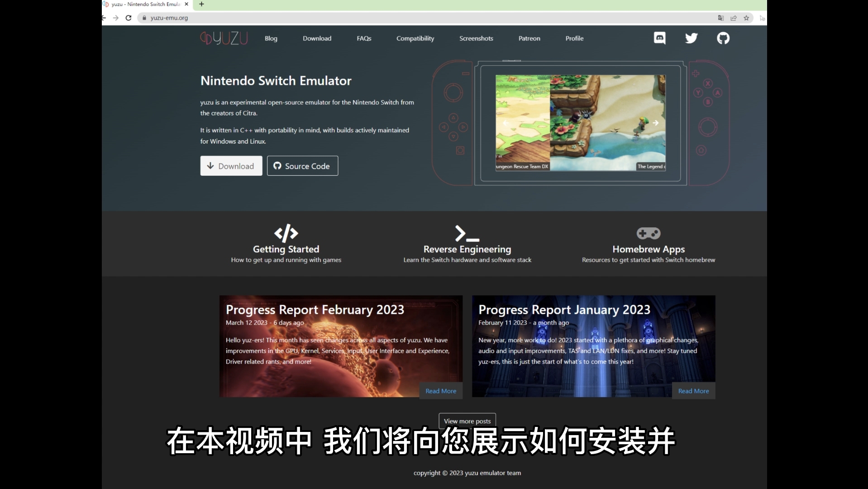
Task: Click the "February 11 2023 - a month ago" date
Action: 524,322
